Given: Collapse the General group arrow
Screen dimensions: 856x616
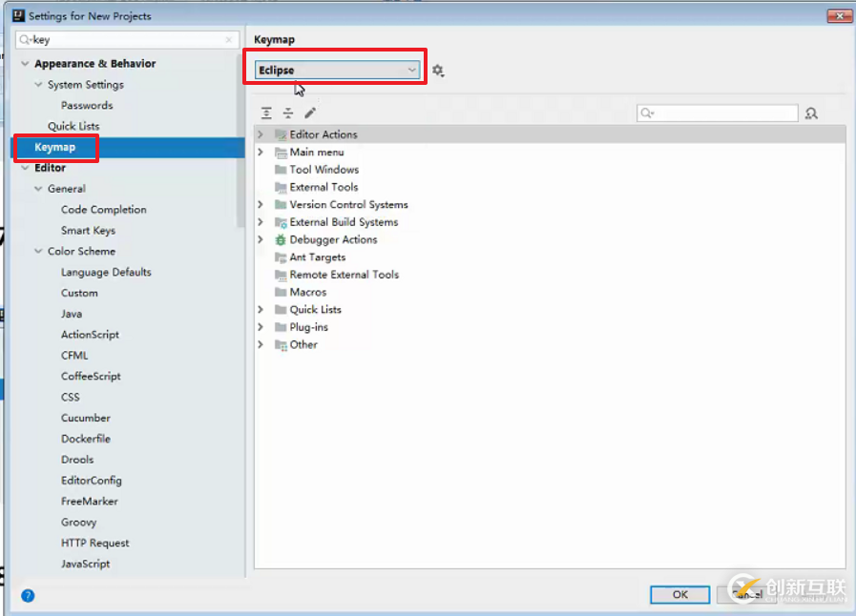Looking at the screenshot, I should [38, 189].
